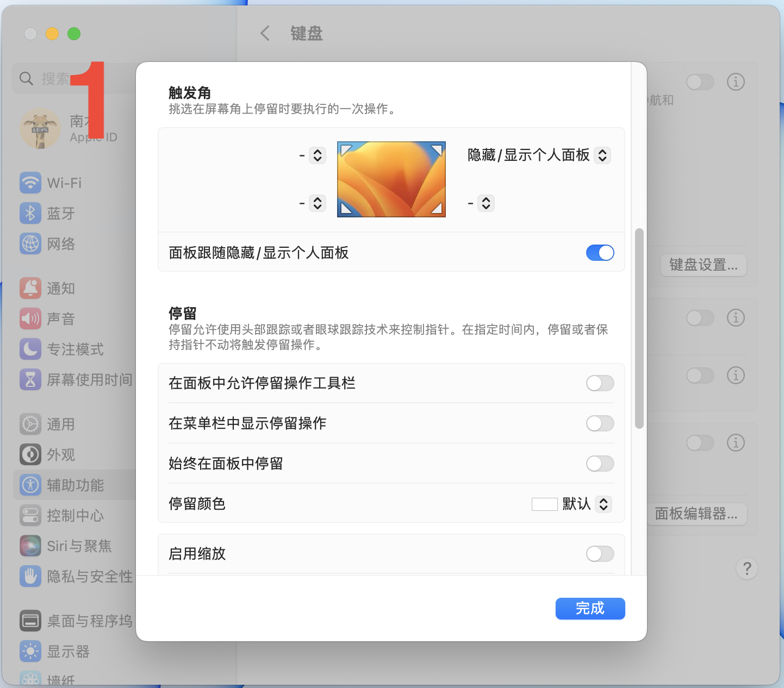Click the 声音 speaker icon
Screen dimensions: 784x688
pyautogui.click(x=30, y=318)
